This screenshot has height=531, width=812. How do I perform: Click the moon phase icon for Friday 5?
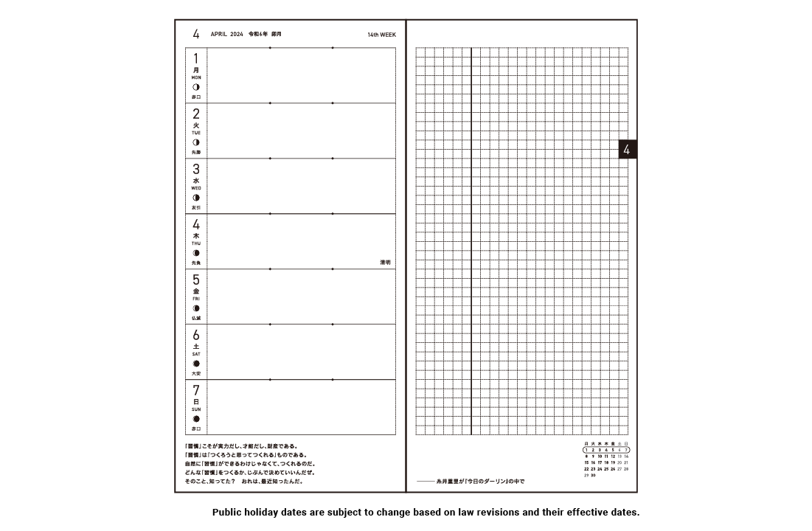coord(196,308)
